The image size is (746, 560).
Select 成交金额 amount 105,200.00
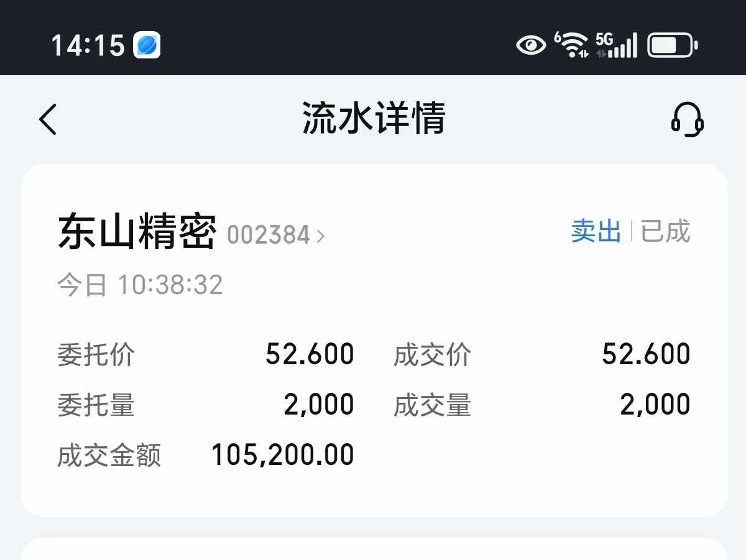coord(283,455)
